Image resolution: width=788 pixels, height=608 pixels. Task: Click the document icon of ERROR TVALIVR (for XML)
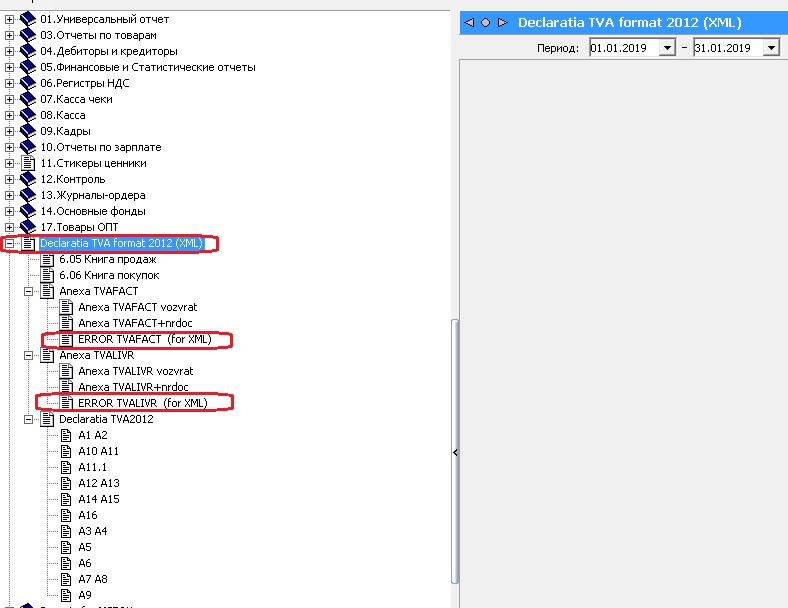coord(66,403)
